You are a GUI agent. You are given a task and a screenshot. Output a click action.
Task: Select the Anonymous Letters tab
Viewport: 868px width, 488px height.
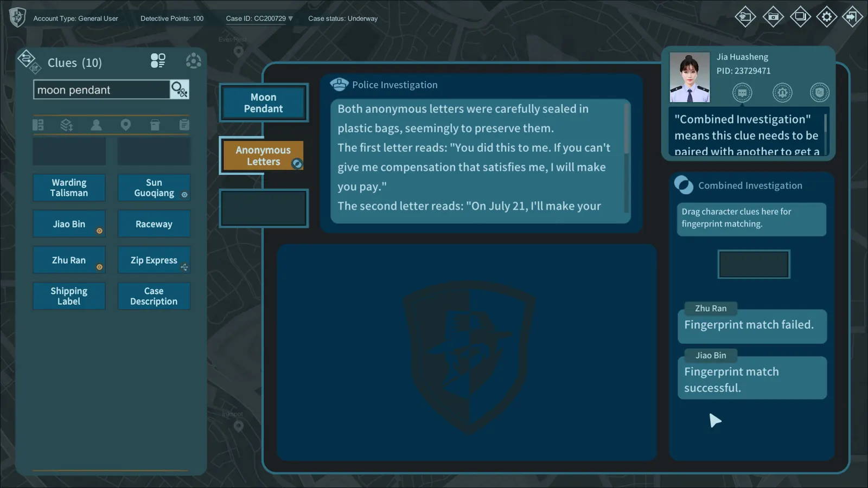coord(264,156)
